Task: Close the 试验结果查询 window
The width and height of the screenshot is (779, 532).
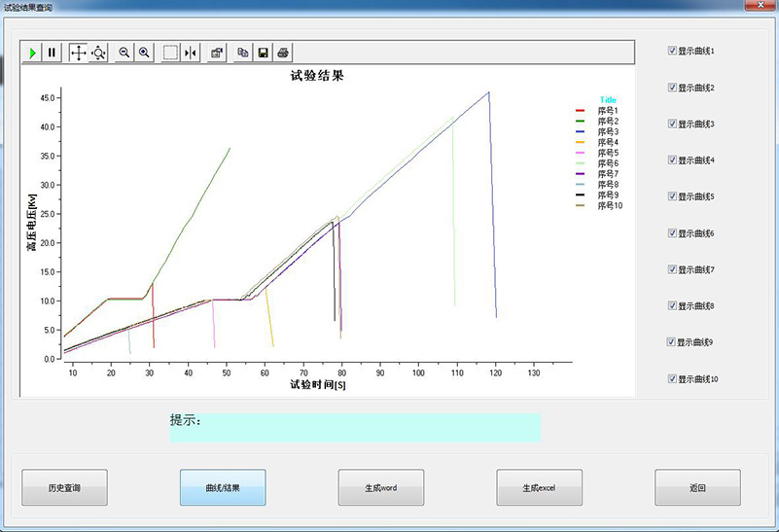Action: pos(761,5)
